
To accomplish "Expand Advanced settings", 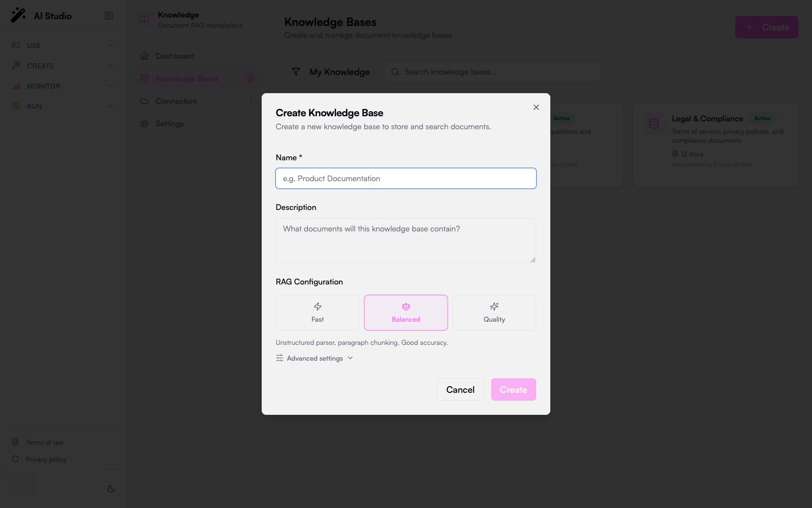I will pyautogui.click(x=315, y=358).
